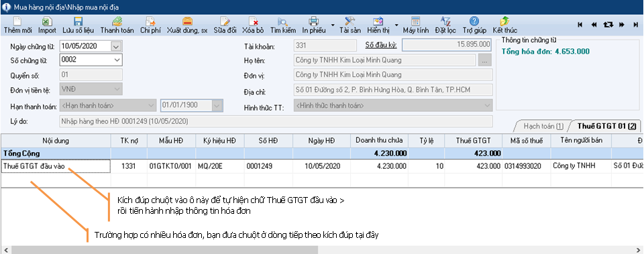Screen dimensions: 644x254
Task: Open Hạn thanh toán combo box
Action: pyautogui.click(x=108, y=105)
